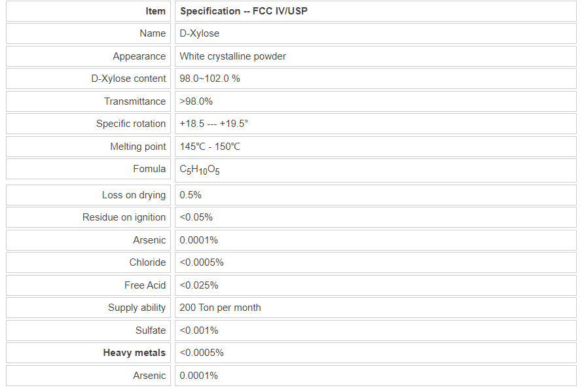
Task: Click the "Loss on drying" label
Action: [134, 195]
